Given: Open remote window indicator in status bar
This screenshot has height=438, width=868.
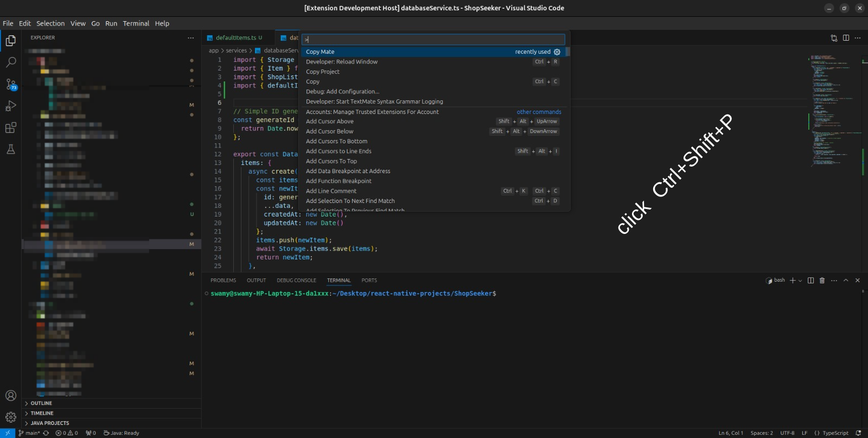Looking at the screenshot, I should point(7,433).
